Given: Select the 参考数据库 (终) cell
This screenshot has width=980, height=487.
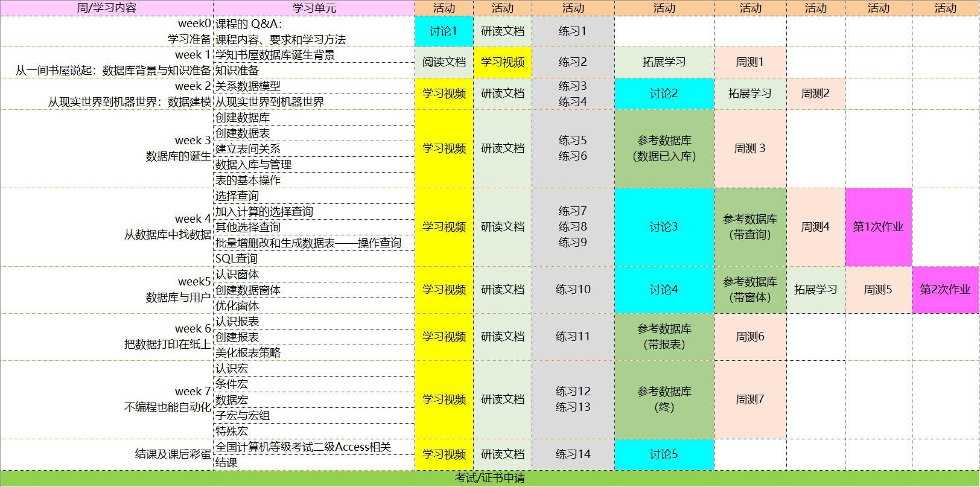Looking at the screenshot, I should (x=664, y=399).
